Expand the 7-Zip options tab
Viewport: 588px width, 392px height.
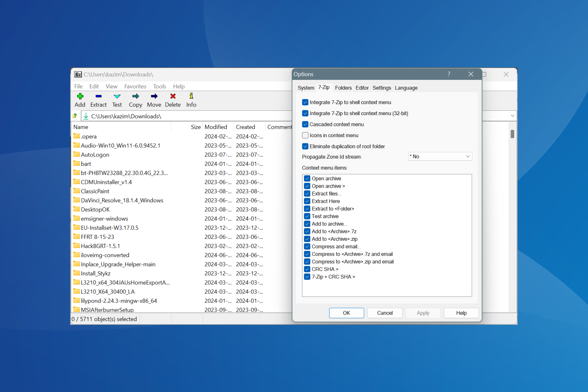tap(324, 88)
